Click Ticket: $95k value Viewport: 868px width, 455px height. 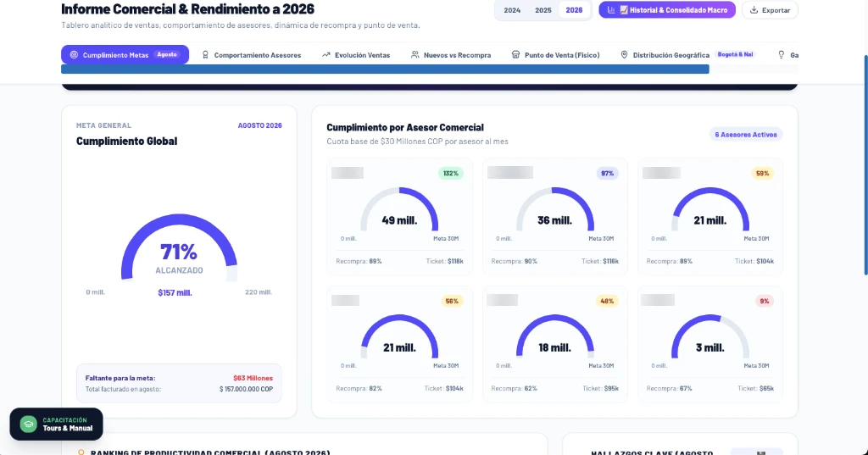(x=601, y=389)
